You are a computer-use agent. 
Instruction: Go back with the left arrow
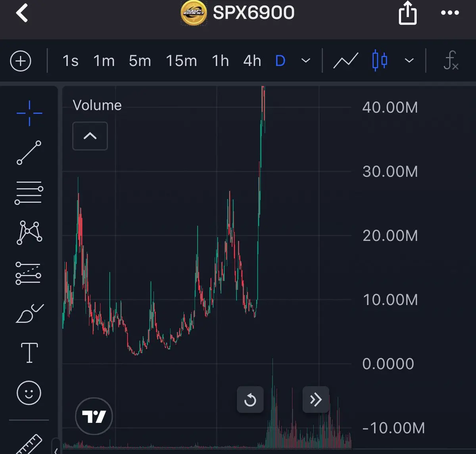coord(22,13)
